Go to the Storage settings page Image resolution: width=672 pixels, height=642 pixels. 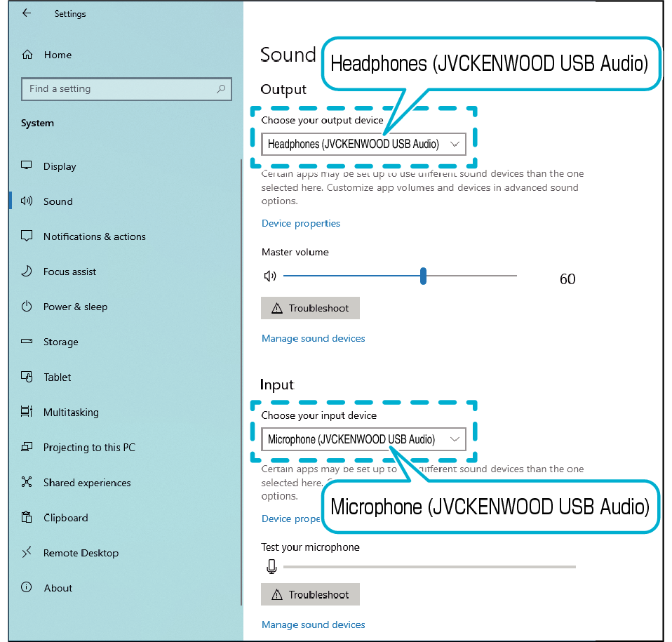tap(60, 342)
